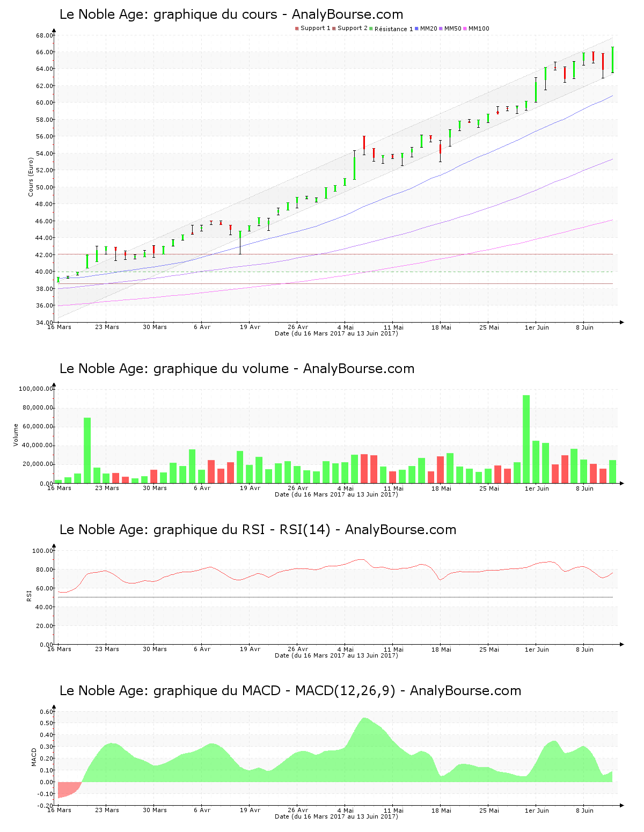
Task: Click the '0.60' MACD axis label
Action: (46, 712)
